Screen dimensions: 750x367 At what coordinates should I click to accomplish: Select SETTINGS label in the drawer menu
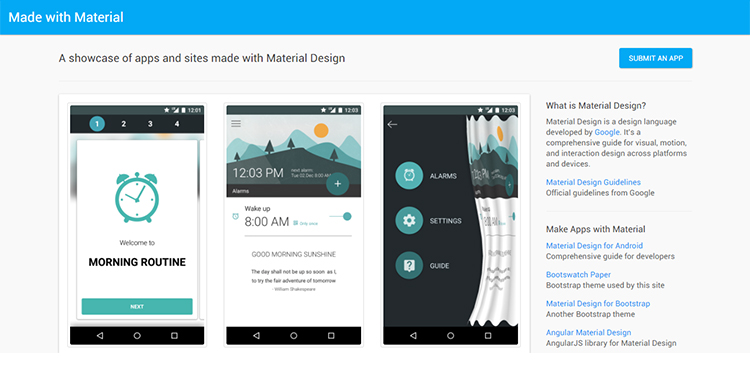coord(445,221)
